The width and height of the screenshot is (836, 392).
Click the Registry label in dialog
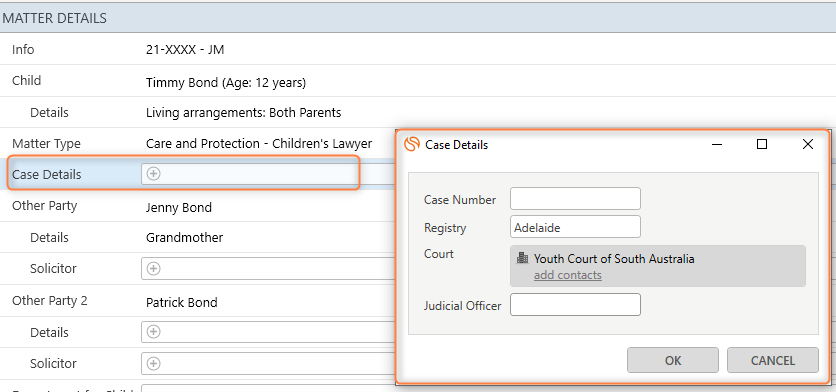point(445,228)
